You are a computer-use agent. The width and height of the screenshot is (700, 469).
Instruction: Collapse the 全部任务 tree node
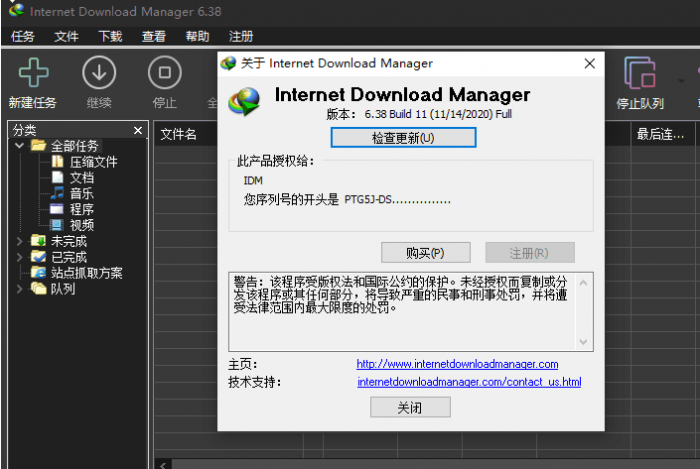[x=19, y=145]
